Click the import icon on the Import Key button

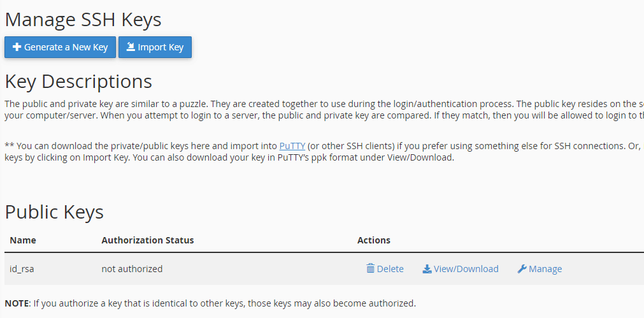tap(131, 47)
